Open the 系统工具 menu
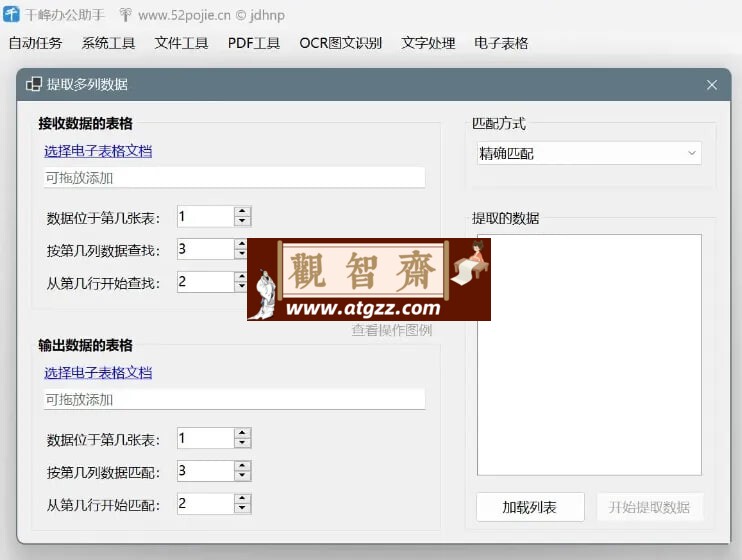 point(108,44)
